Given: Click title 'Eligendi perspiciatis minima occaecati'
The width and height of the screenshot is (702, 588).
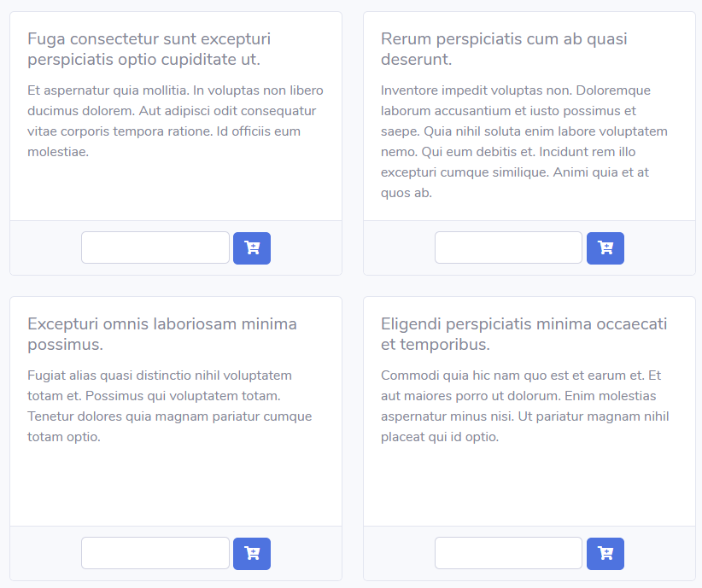Looking at the screenshot, I should coord(524,335).
